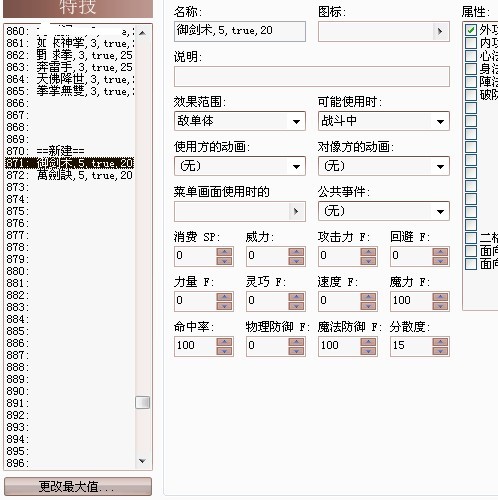Screen dimensions: 498x500
Task: Check the 心法 attribute checkbox
Action: pos(471,56)
